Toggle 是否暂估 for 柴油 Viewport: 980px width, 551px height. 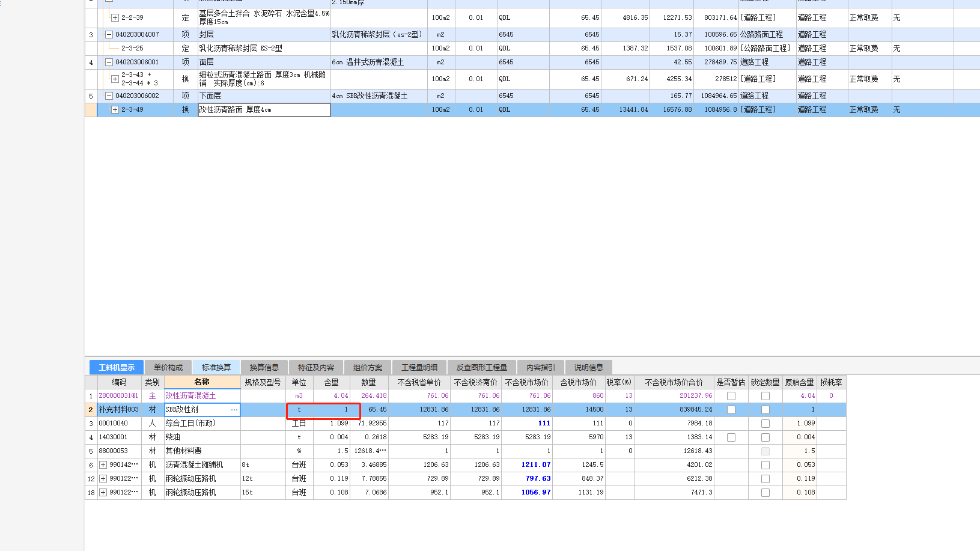click(731, 437)
